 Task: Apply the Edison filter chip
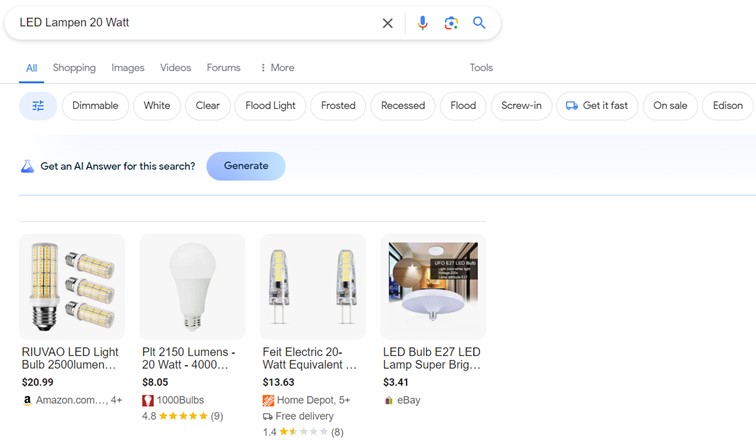click(728, 106)
